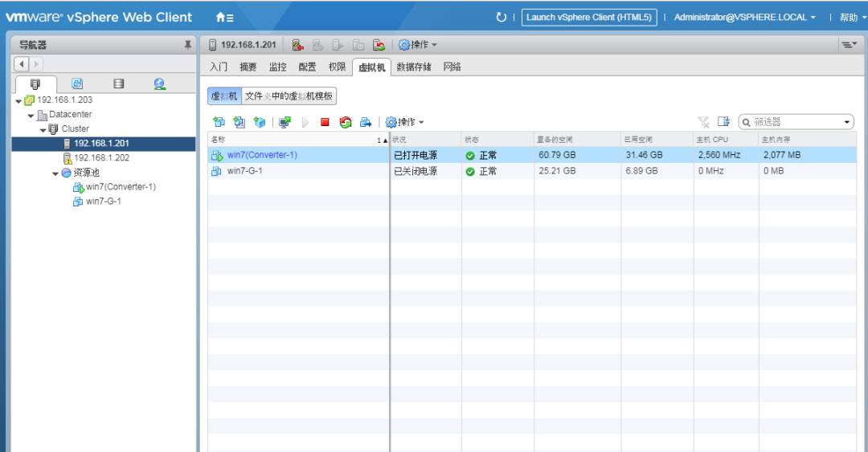Switch to the 权限 tab
868x452 pixels.
tap(337, 67)
